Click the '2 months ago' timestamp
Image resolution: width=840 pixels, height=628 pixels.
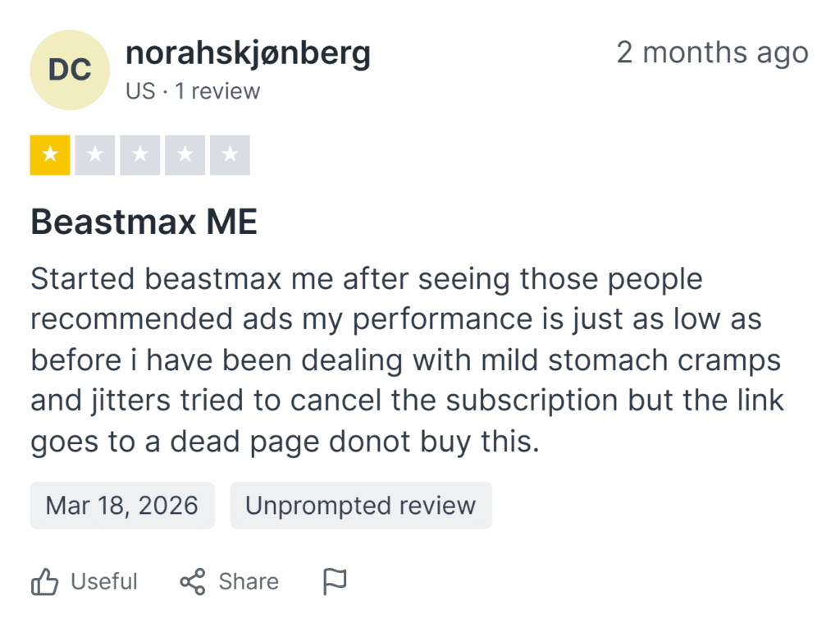(712, 53)
